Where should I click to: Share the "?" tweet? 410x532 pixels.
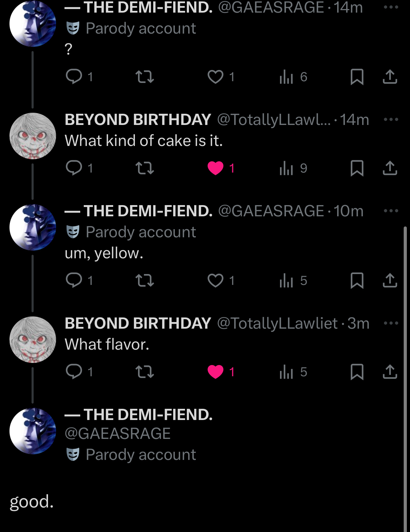click(390, 77)
